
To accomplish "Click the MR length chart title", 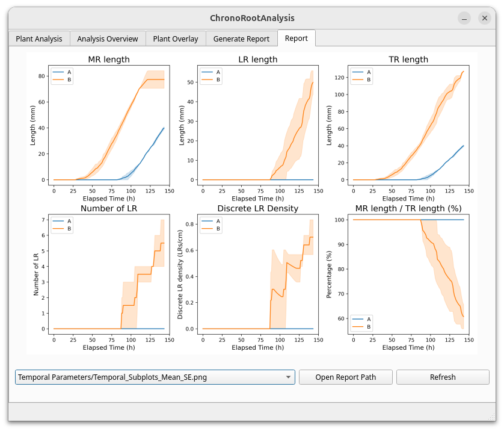I will click(x=109, y=59).
